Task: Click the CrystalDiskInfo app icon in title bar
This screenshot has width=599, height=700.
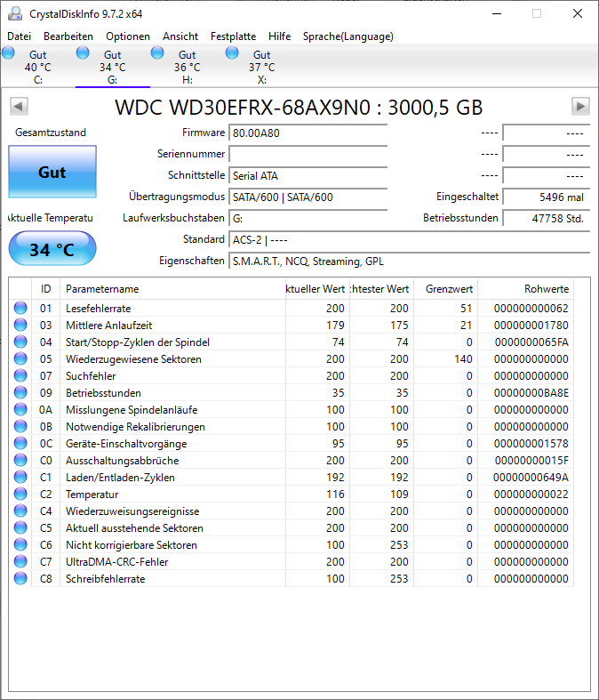Action: [x=15, y=14]
